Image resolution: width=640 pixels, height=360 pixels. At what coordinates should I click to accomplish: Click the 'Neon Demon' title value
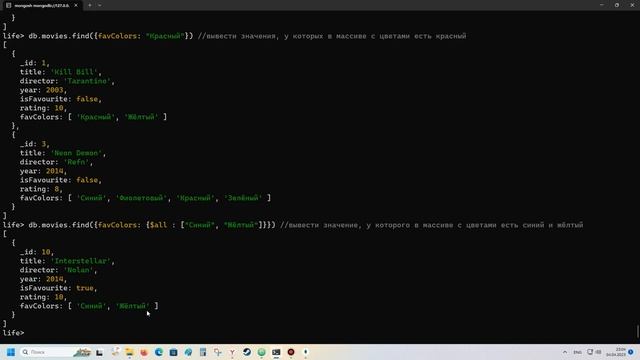pyautogui.click(x=77, y=153)
